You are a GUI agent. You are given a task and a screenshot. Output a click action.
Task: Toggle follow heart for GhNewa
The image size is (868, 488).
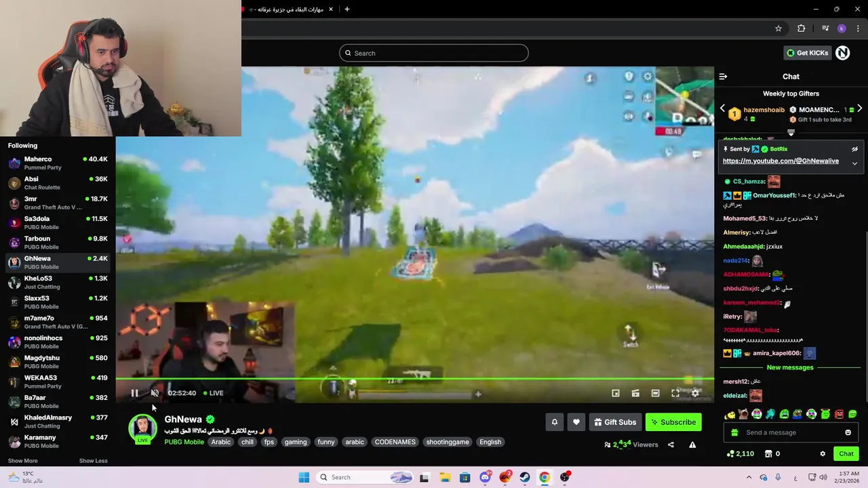pos(576,422)
